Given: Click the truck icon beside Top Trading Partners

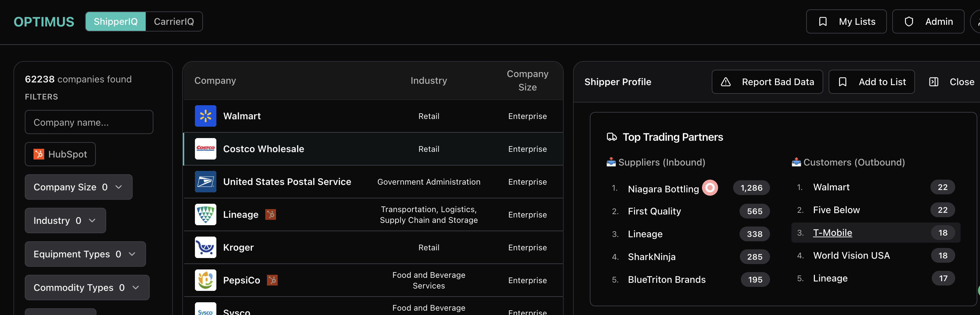Looking at the screenshot, I should (612, 137).
